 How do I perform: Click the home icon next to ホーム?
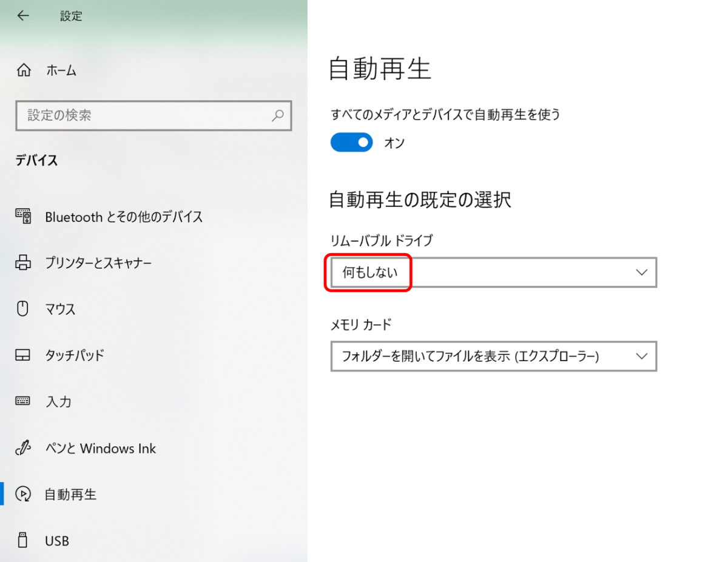coord(23,70)
